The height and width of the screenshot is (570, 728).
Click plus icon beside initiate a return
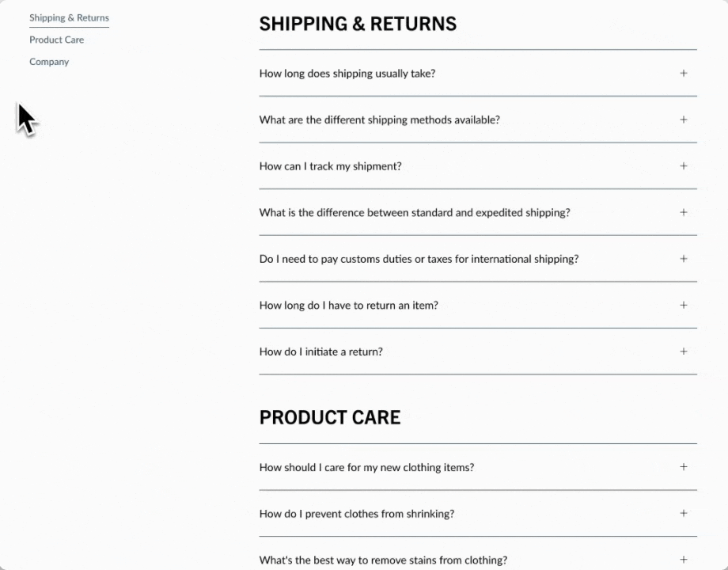[x=684, y=351]
